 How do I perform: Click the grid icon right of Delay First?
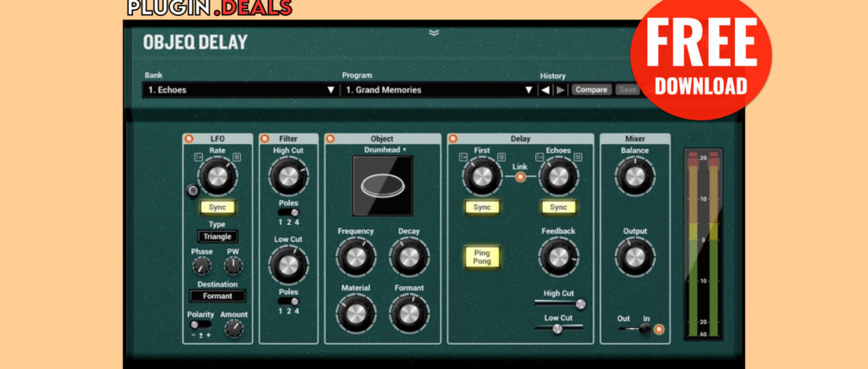(x=501, y=157)
